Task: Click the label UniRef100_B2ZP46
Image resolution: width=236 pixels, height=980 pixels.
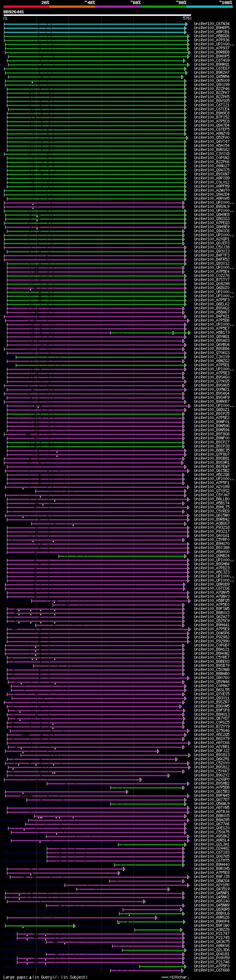Action: click(212, 89)
